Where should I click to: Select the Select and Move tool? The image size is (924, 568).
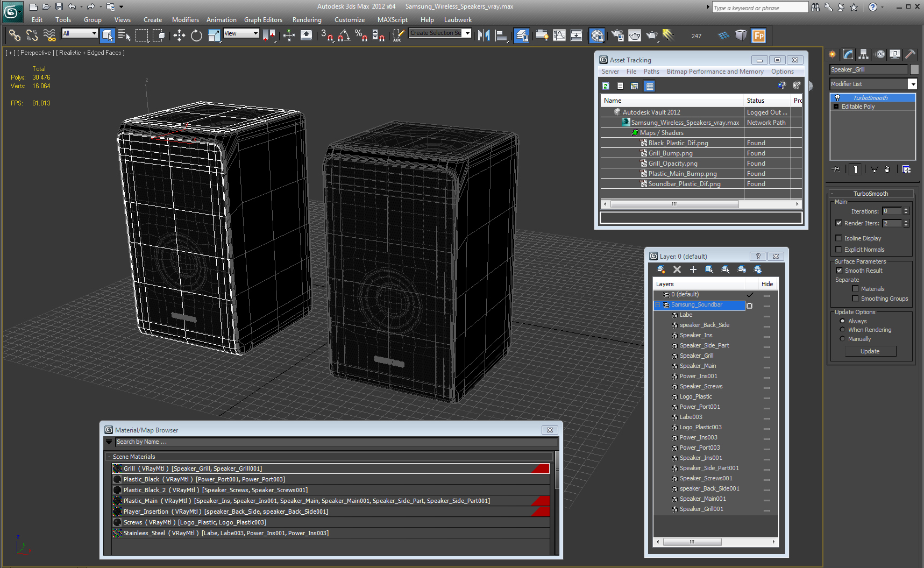click(x=179, y=35)
